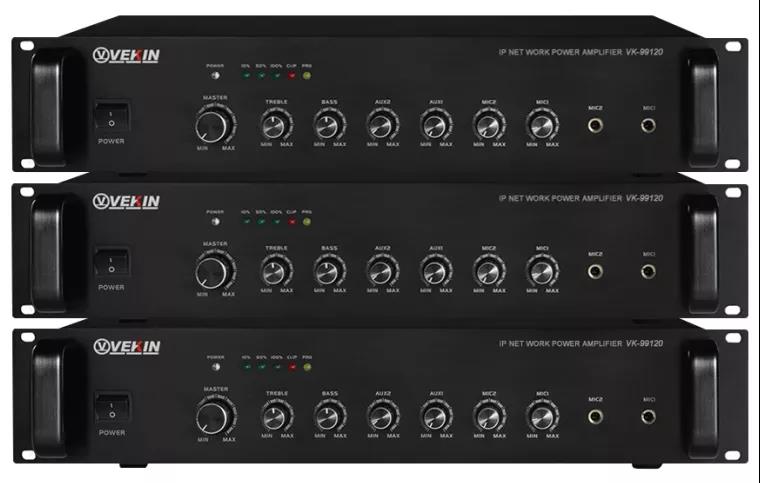Click the white POWER indicator LED on middle amplifier
Image resolution: width=760 pixels, height=483 pixels.
(x=216, y=221)
